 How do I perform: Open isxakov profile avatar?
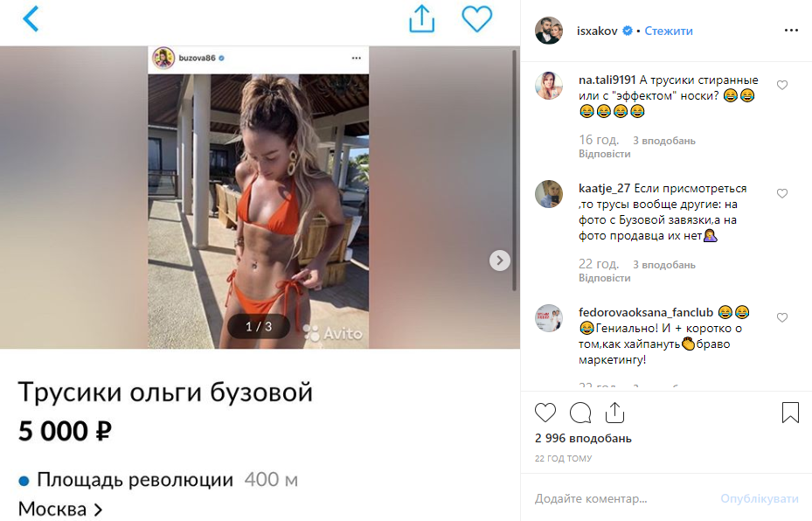pyautogui.click(x=549, y=31)
